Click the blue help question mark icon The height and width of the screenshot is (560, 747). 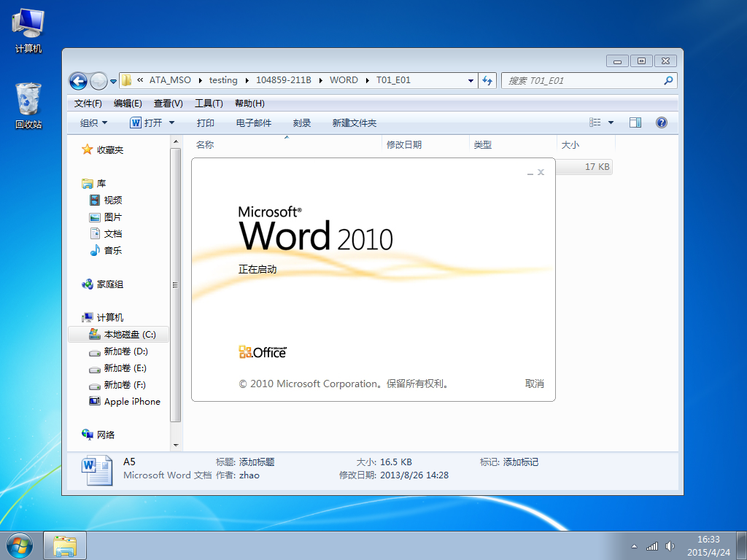tap(661, 122)
